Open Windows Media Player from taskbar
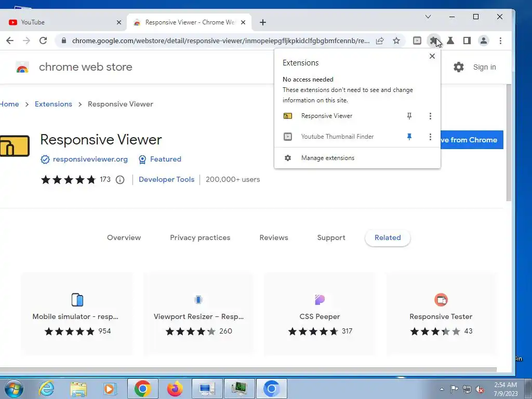The width and height of the screenshot is (532, 399). pos(109,389)
